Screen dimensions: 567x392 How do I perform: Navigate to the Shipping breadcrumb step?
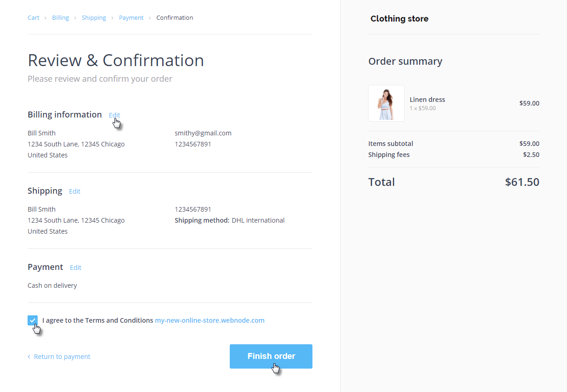(94, 18)
